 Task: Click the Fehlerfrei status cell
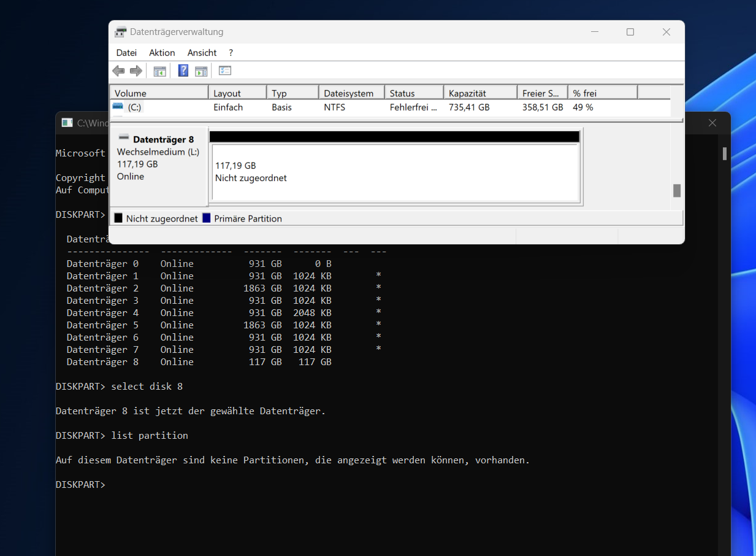413,107
